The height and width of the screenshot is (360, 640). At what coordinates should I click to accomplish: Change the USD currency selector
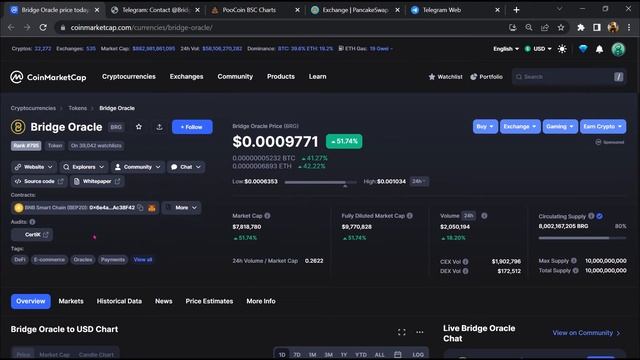(538, 49)
